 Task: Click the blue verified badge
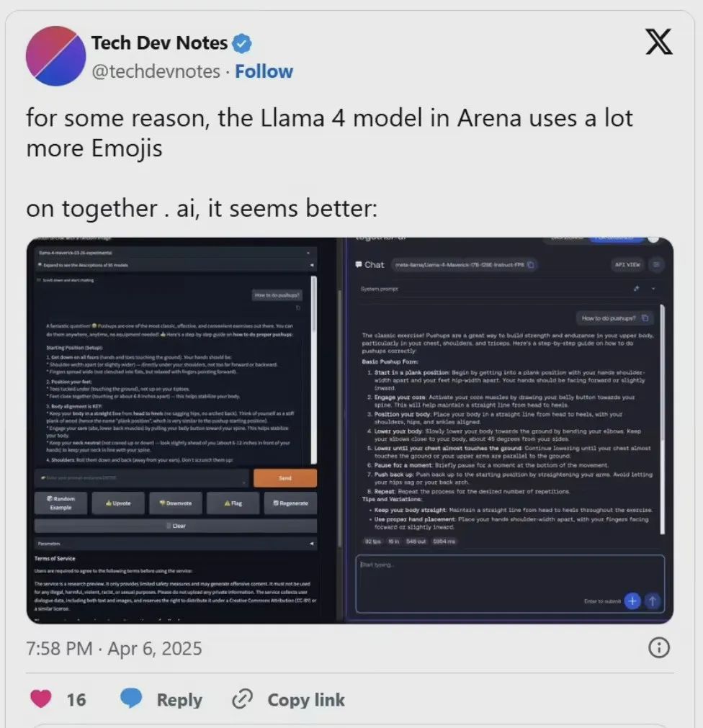pyautogui.click(x=242, y=43)
